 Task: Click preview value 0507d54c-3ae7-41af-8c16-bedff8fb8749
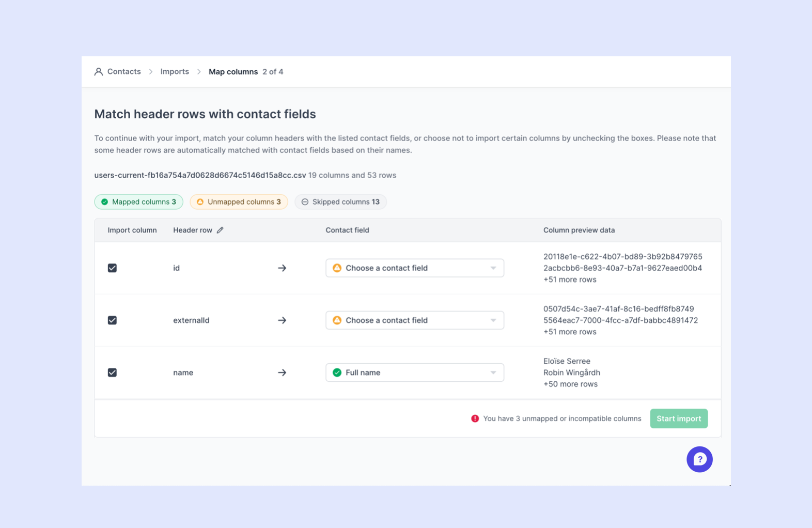coord(619,309)
